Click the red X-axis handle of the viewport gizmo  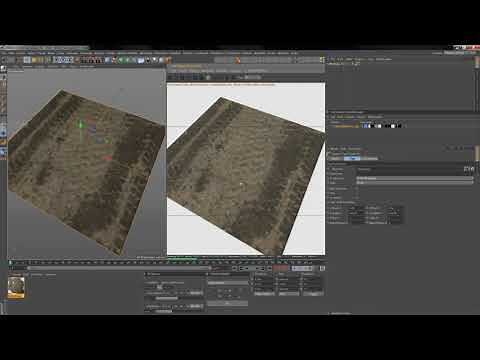pyautogui.click(x=108, y=158)
